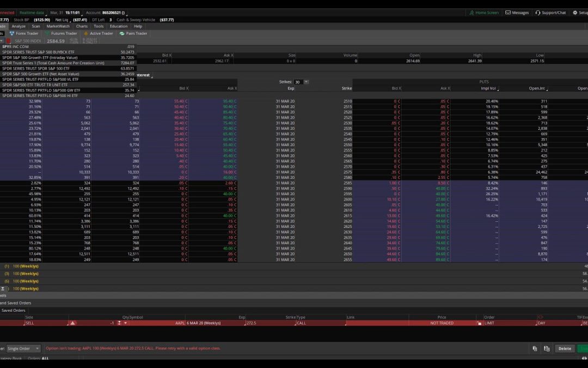The image size is (588, 368).
Task: Click the Home Screen icon
Action: 471,13
